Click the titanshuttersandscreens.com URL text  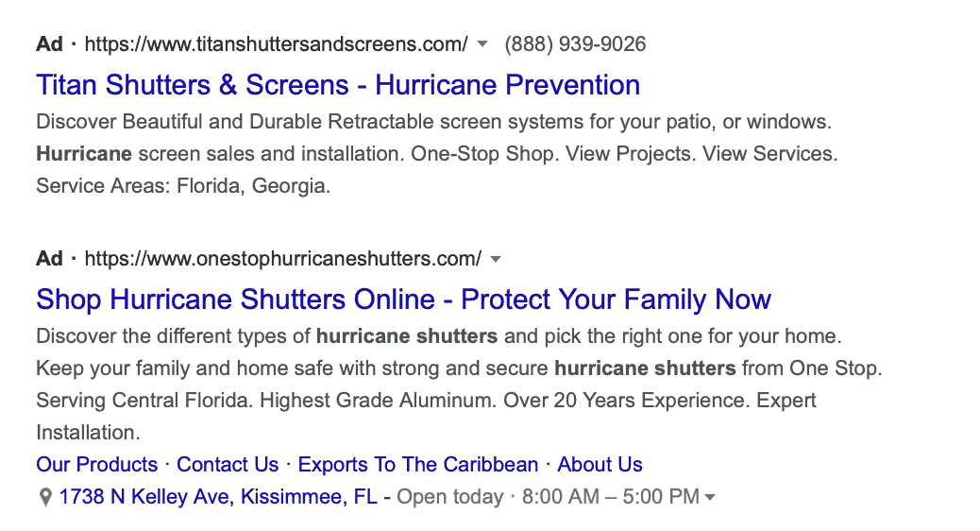coord(277,44)
